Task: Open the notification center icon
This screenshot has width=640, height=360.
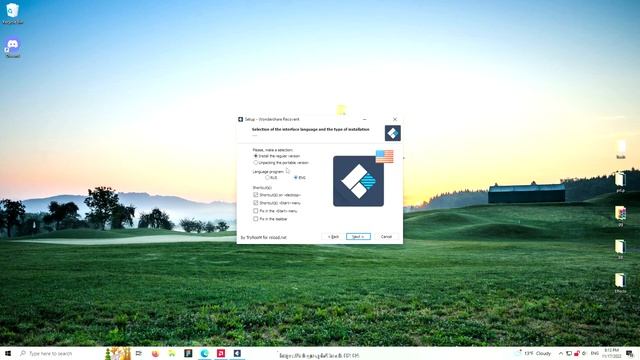Action: coord(631,353)
